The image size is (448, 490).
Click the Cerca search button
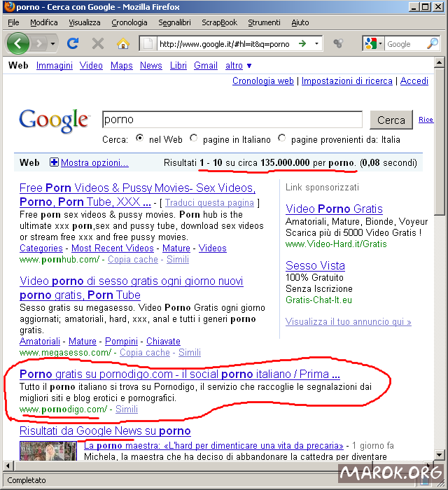(x=391, y=120)
